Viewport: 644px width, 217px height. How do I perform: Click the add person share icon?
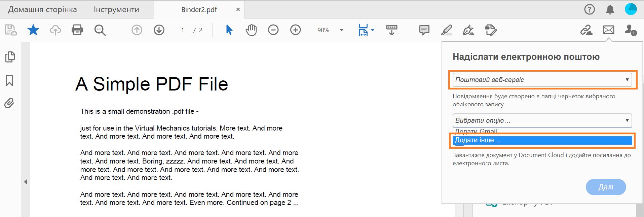coord(631,30)
